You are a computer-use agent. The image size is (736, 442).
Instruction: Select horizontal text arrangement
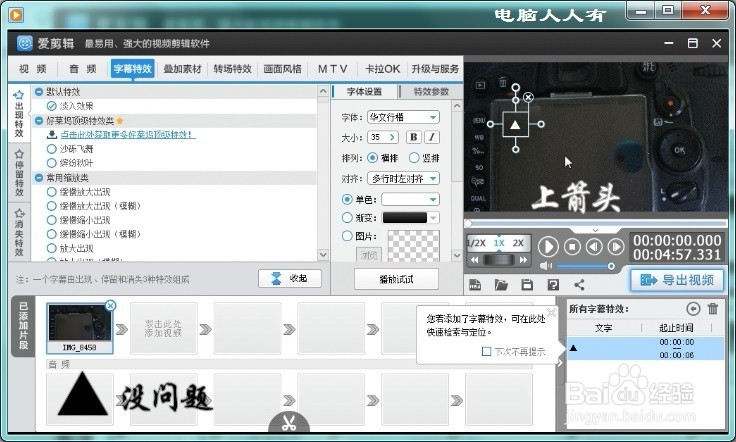tap(372, 158)
